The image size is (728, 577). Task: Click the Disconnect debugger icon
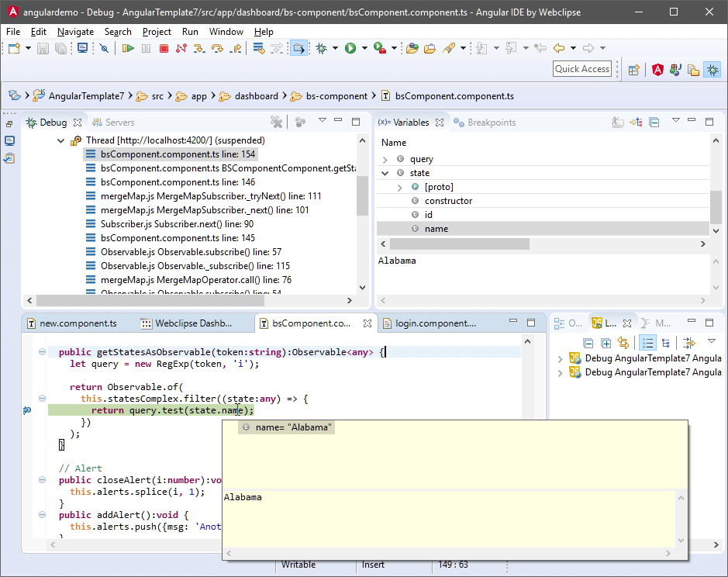[181, 48]
